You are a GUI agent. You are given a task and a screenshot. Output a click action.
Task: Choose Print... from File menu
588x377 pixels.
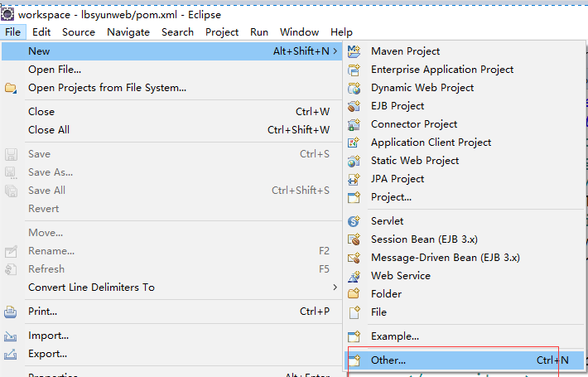pyautogui.click(x=171, y=312)
